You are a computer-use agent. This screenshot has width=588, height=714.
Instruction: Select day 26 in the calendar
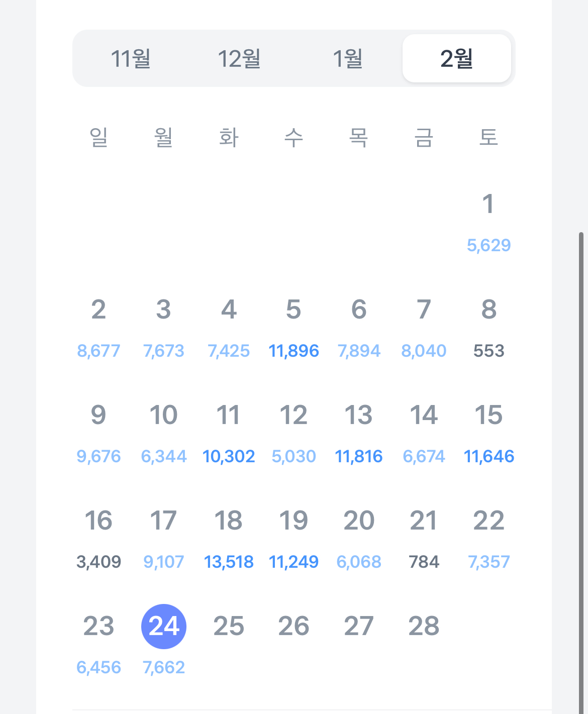coord(293,627)
